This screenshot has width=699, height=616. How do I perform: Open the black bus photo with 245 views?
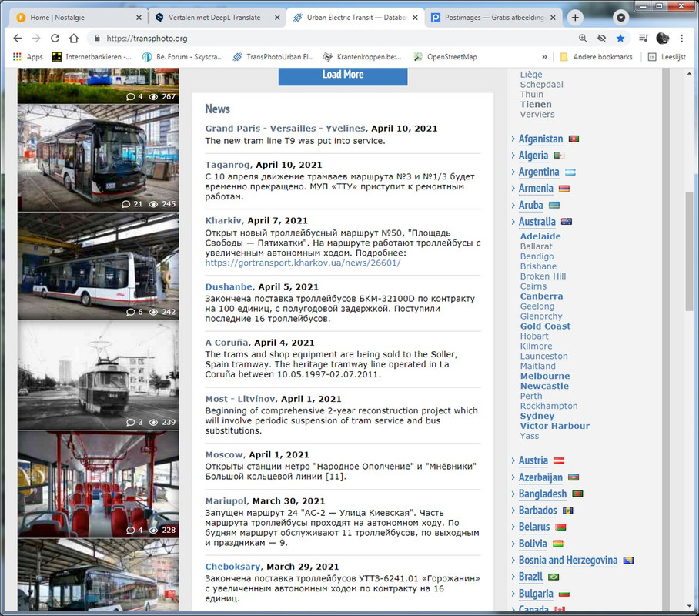[x=98, y=158]
